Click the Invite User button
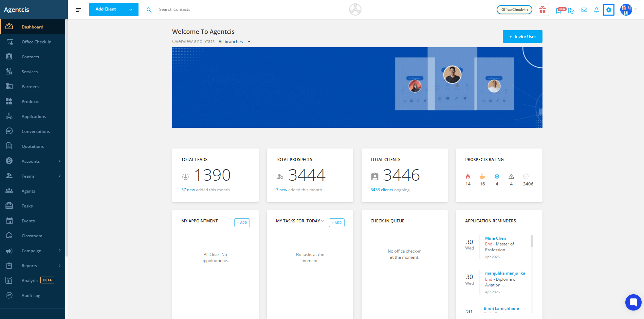Screen dimensions: 644x319 point(522,37)
